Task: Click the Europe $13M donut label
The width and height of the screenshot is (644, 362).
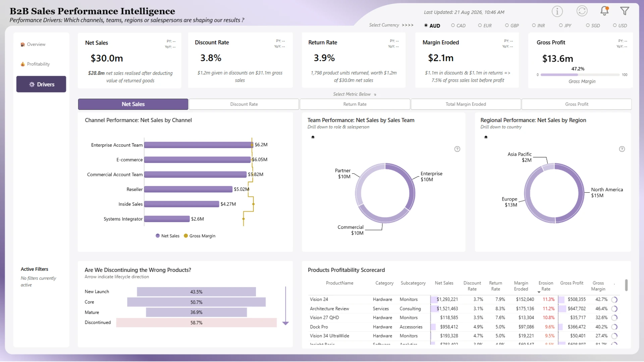Action: [x=510, y=202]
